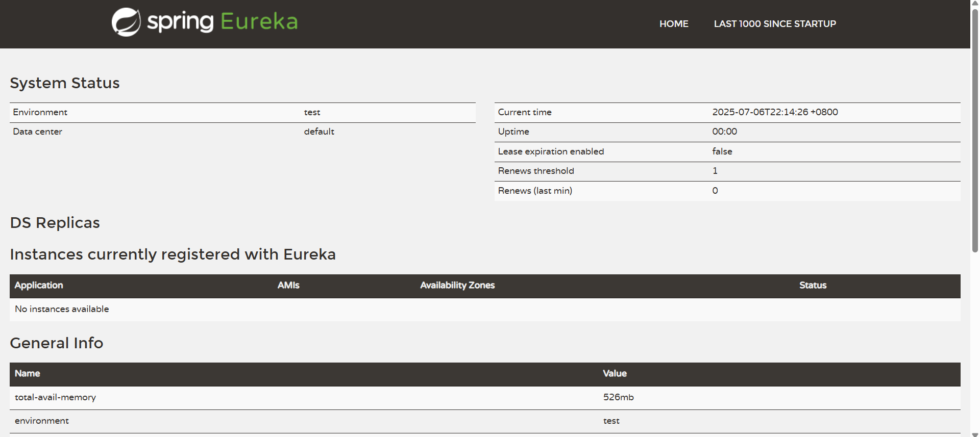Click the Uptime label
Viewport: 980px width, 437px height.
point(513,132)
